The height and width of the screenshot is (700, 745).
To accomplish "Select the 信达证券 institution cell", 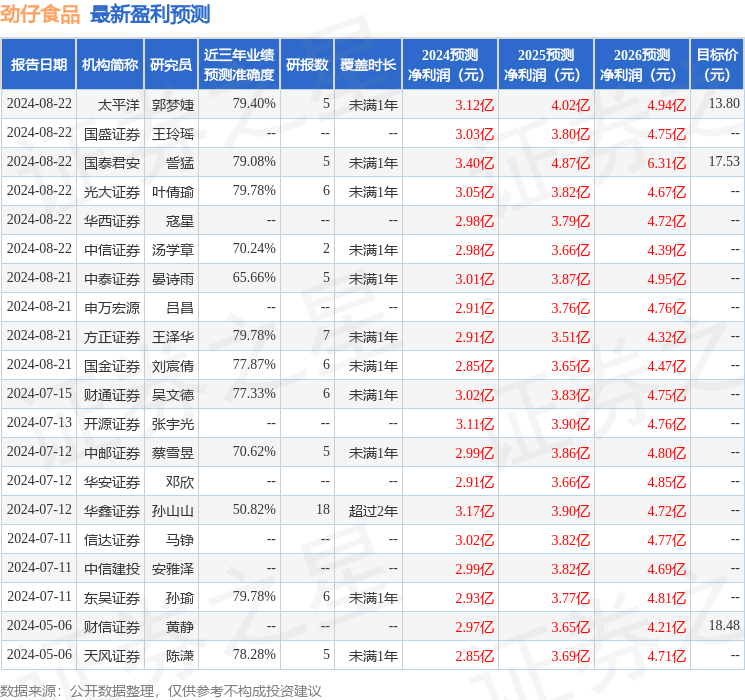I will pos(112,539).
